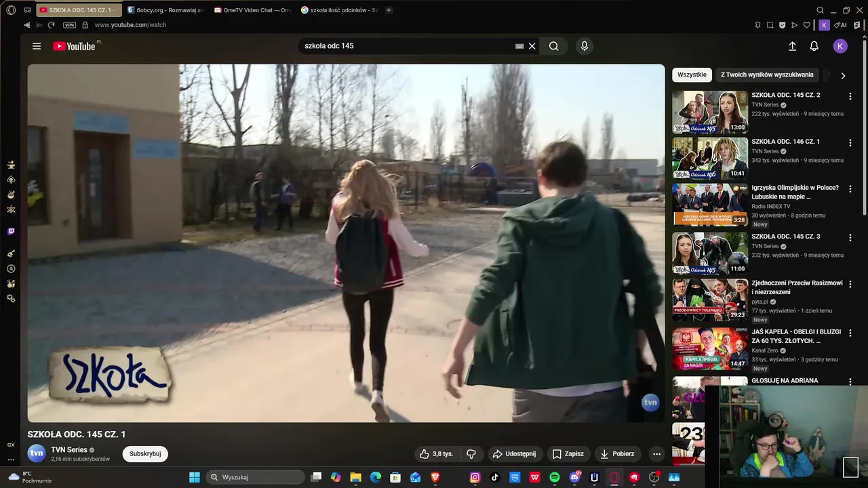
Task: Open the Opera browser main menu logo
Action: click(11, 10)
